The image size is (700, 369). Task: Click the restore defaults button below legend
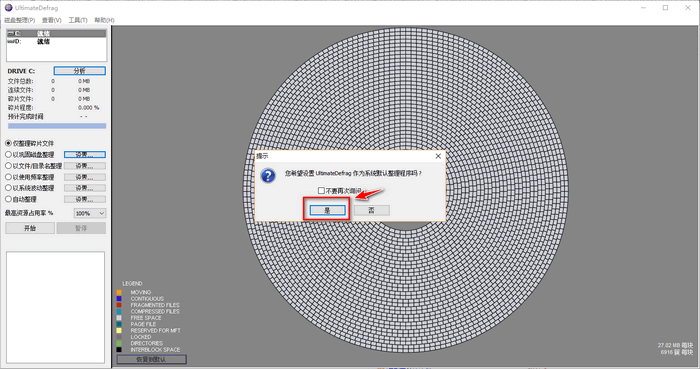[x=152, y=359]
